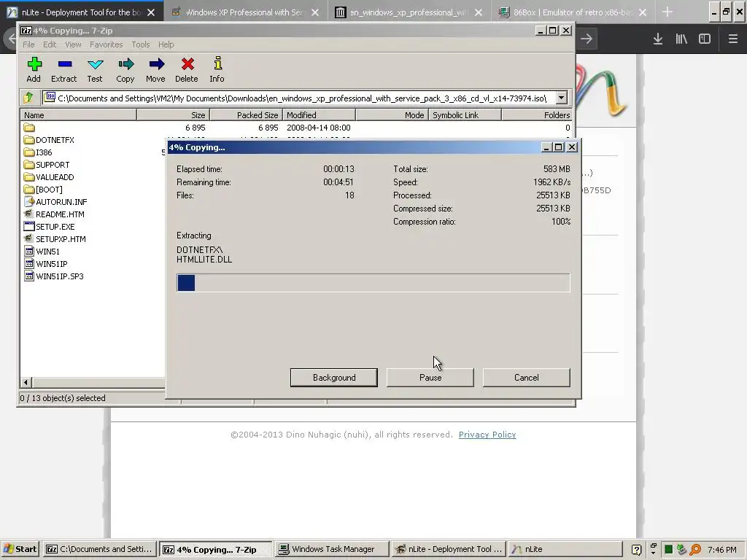
Task: Click the Mode column header
Action: point(392,114)
